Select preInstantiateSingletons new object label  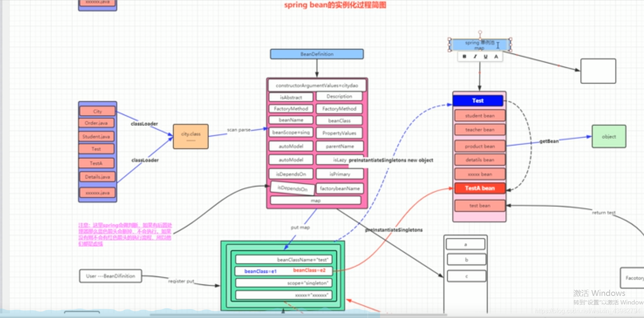(391, 160)
